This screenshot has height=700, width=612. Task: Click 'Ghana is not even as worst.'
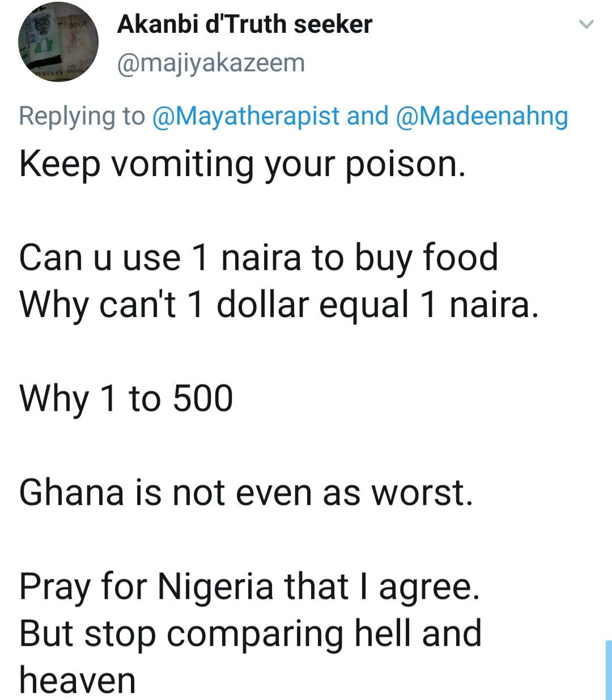coord(245,492)
